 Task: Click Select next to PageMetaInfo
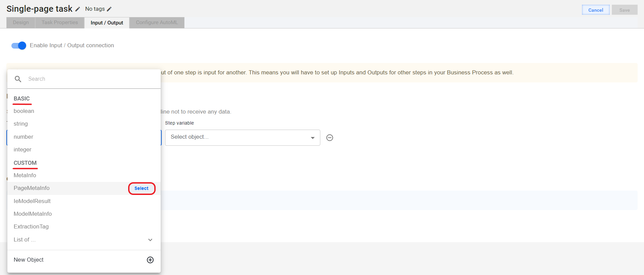point(142,189)
